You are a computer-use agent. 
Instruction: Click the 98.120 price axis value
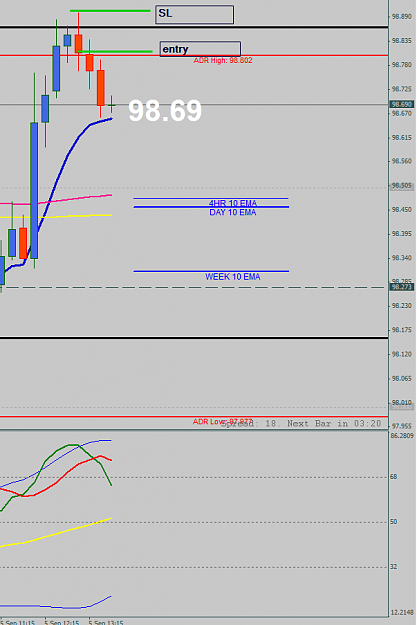pyautogui.click(x=401, y=354)
